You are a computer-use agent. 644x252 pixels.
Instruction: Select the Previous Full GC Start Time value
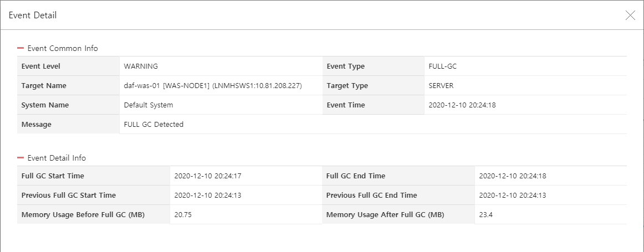pyautogui.click(x=208, y=196)
